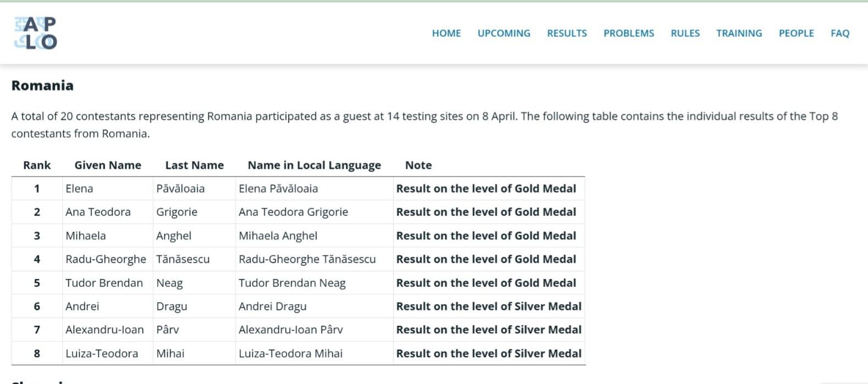Click the Elena Păvăloaia table row
868x384 pixels.
coord(298,188)
